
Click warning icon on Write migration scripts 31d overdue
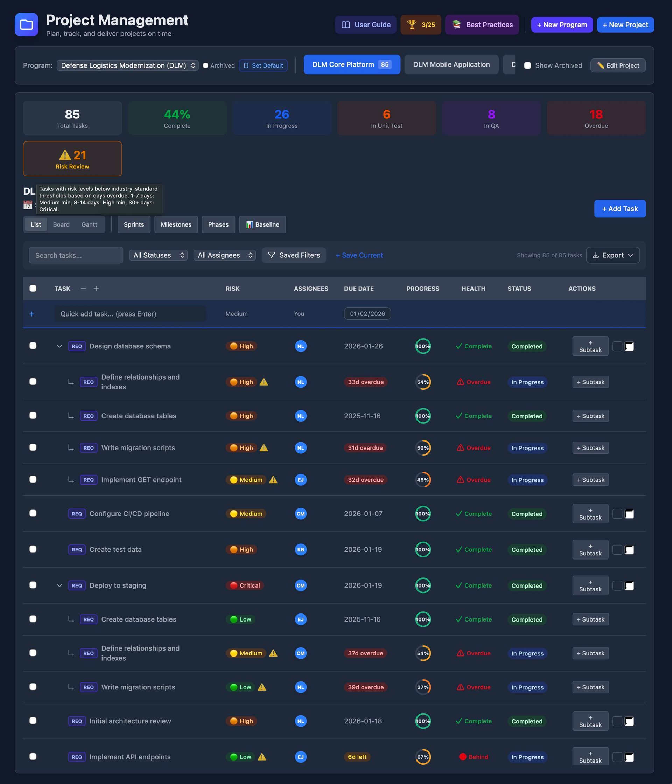[x=264, y=448]
